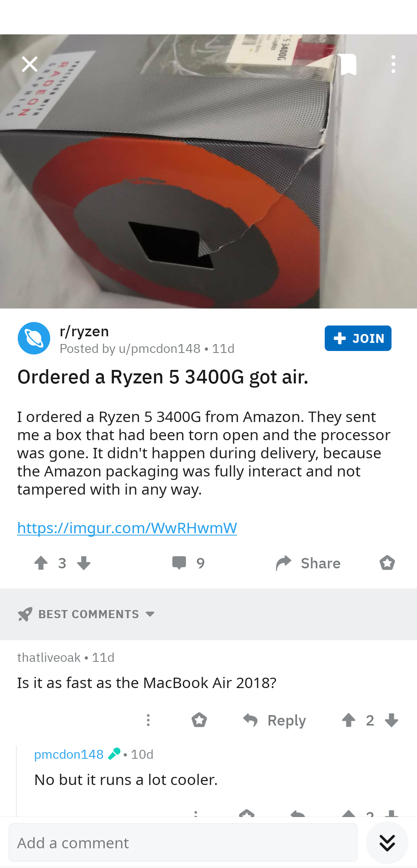
Task: Downvote thatliveoak's MacBook Air comment
Action: [x=392, y=720]
